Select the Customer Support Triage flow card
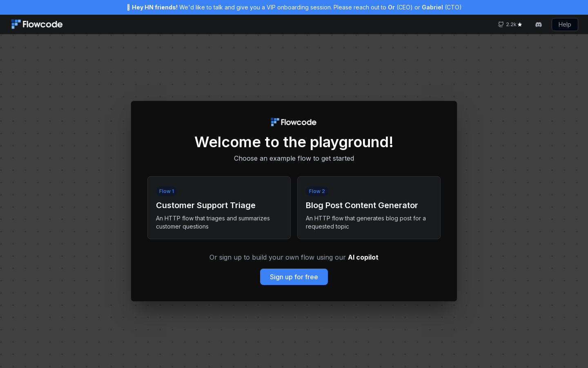Viewport: 588px width, 368px height. click(x=219, y=208)
